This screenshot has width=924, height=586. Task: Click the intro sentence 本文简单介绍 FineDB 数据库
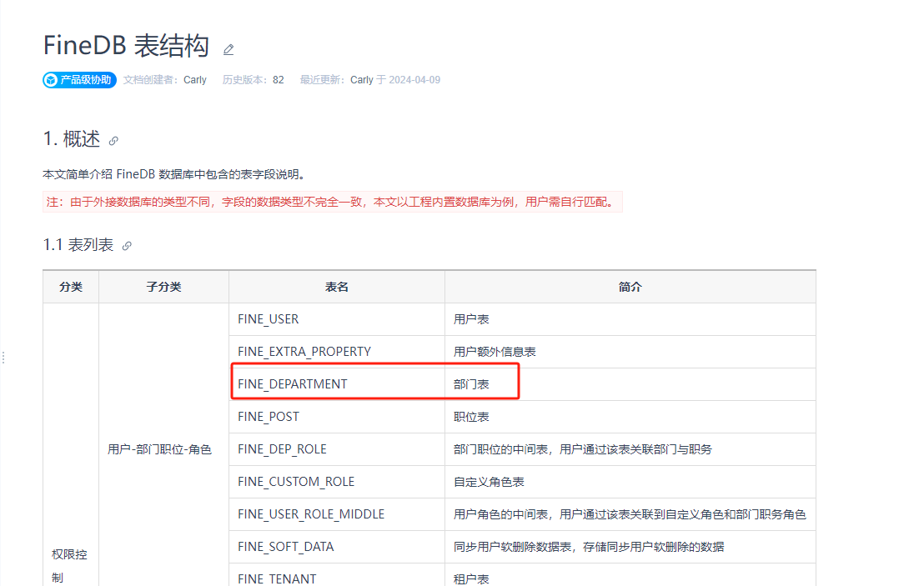173,174
